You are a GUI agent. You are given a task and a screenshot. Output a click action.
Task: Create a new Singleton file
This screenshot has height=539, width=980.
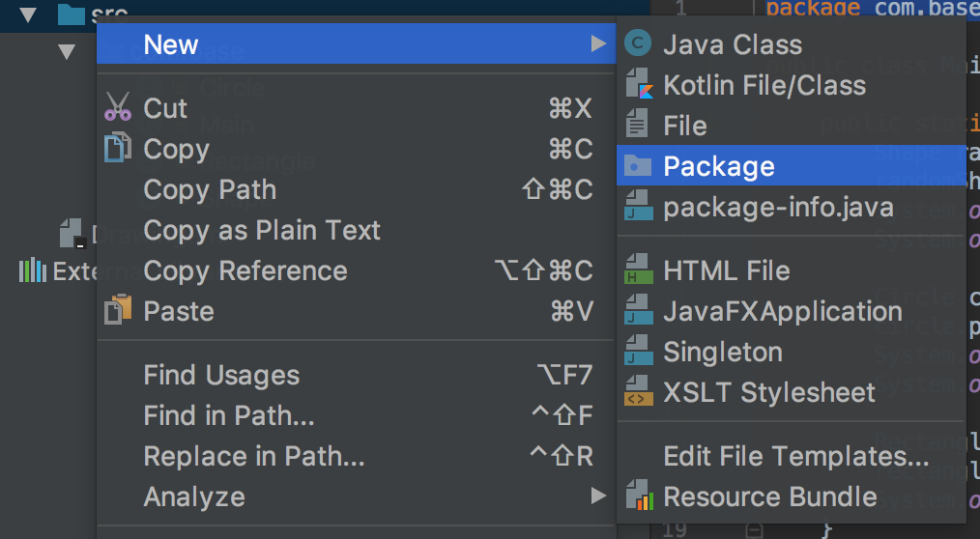pos(722,352)
